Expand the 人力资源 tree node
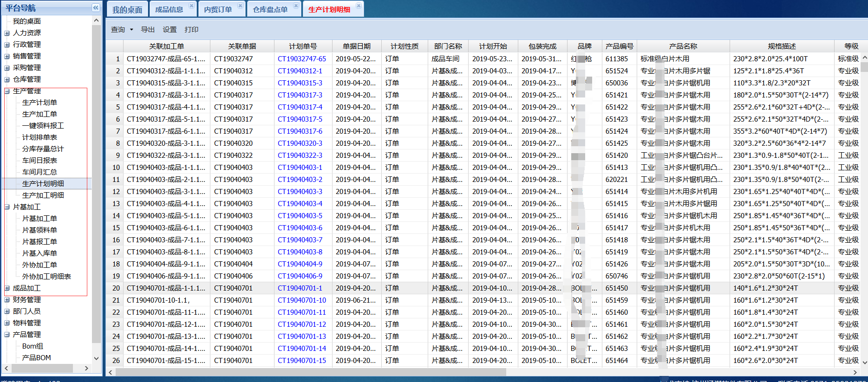 pos(7,33)
